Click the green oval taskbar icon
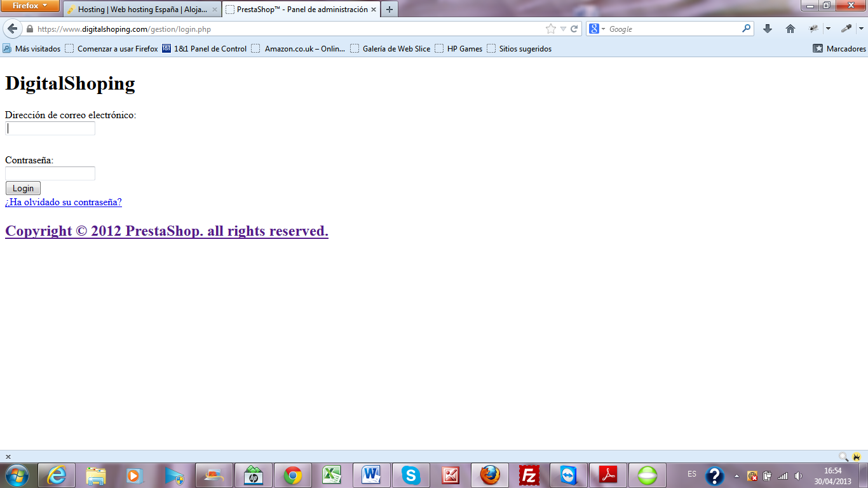The height and width of the screenshot is (488, 868). pos(648,475)
